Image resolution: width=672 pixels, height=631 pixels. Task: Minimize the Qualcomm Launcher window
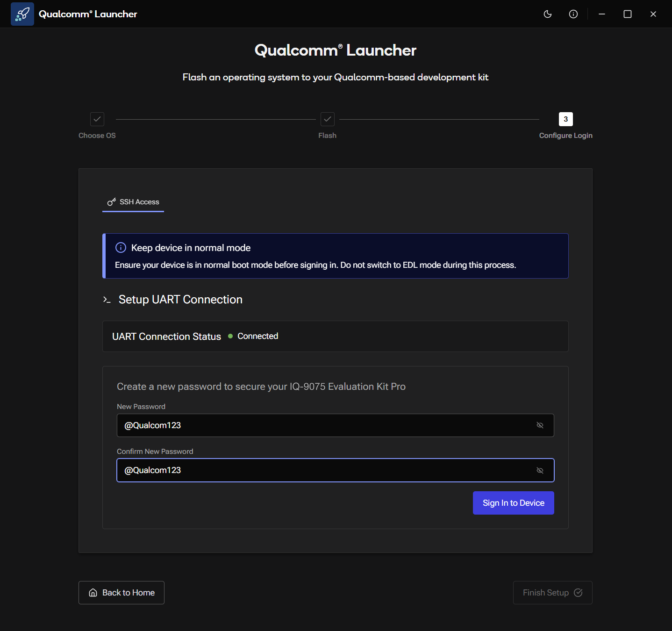click(602, 14)
